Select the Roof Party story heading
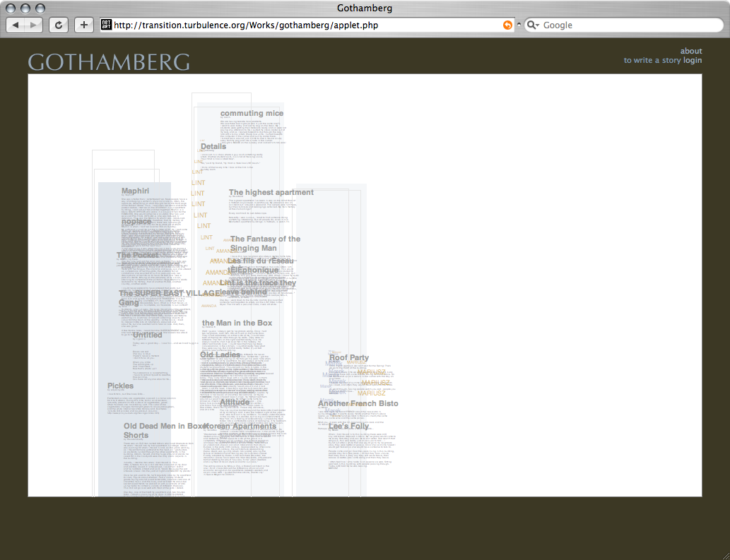The image size is (730, 560). [348, 358]
